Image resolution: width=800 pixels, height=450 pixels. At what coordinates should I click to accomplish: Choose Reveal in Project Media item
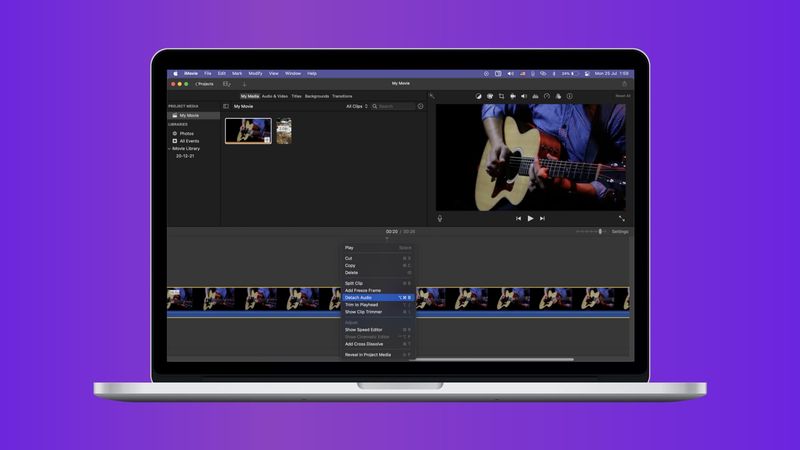pyautogui.click(x=378, y=355)
